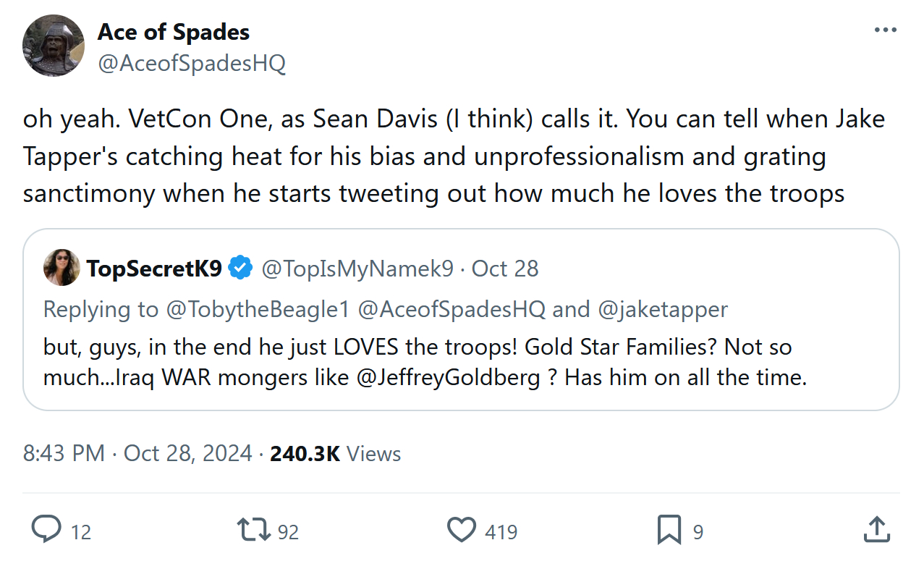Click the blue verified badge

[x=241, y=269]
